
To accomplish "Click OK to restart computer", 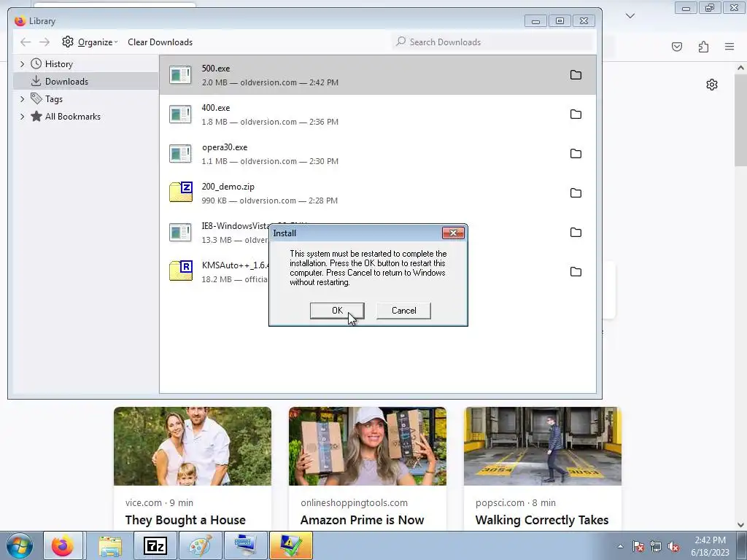I will coord(337,311).
